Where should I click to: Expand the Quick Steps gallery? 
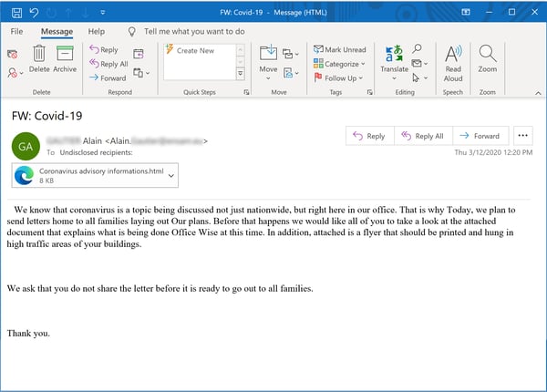[240, 73]
